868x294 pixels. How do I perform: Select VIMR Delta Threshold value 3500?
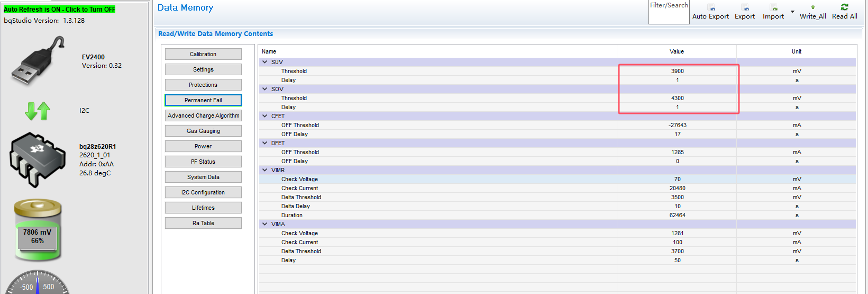tap(677, 197)
